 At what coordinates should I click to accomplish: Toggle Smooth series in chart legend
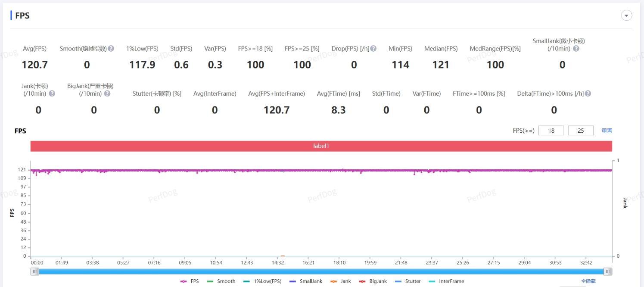(221, 281)
